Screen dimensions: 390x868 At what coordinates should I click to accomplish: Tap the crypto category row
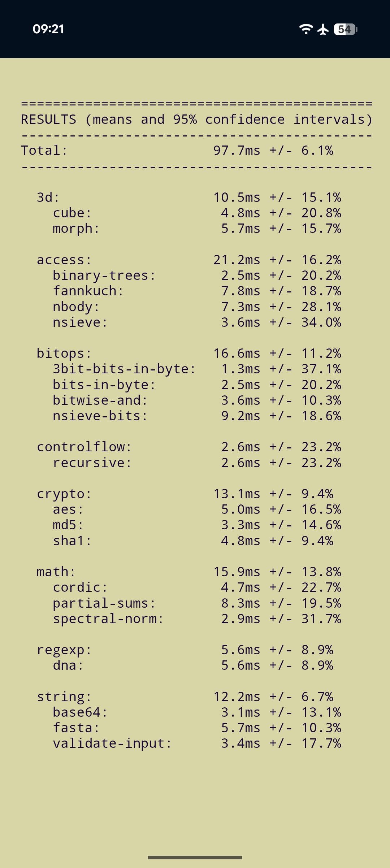(185, 494)
